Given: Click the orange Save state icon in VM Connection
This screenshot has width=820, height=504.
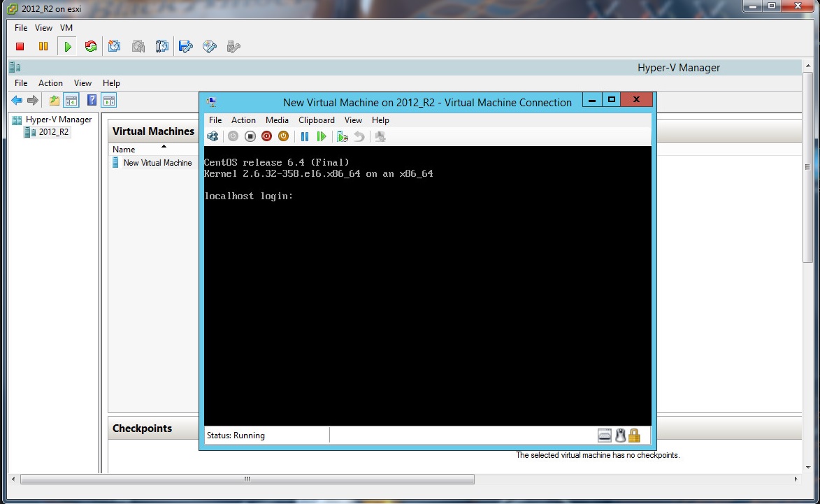Looking at the screenshot, I should pos(283,136).
